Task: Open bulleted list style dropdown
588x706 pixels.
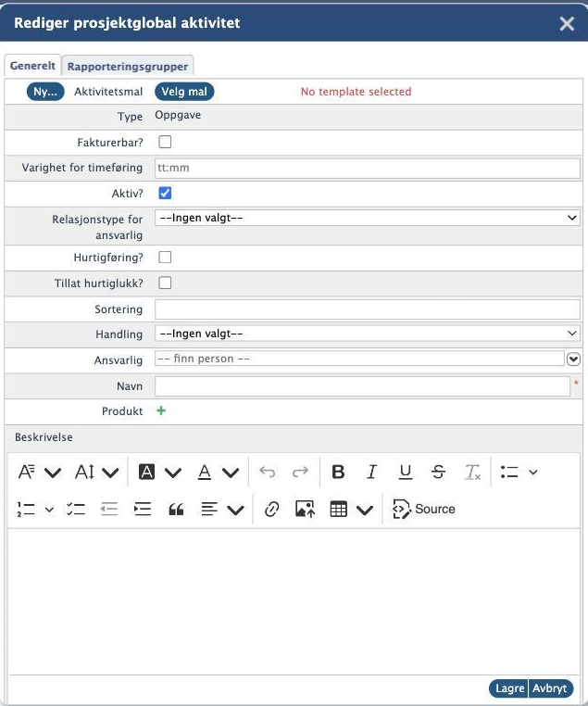Action: (x=533, y=473)
